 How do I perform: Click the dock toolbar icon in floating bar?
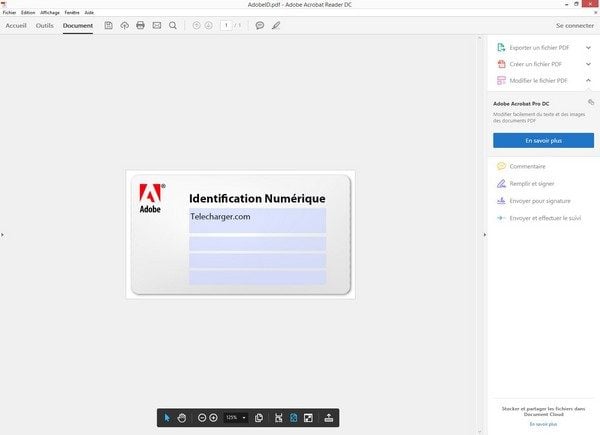(x=328, y=418)
